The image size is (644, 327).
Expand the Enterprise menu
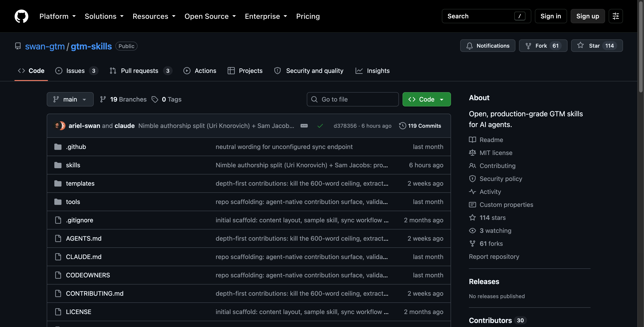click(x=266, y=16)
